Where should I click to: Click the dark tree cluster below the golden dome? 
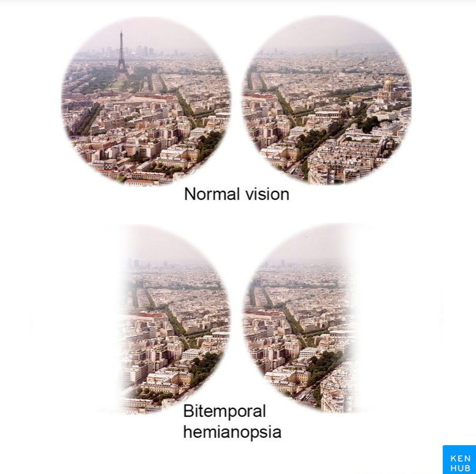(369, 124)
